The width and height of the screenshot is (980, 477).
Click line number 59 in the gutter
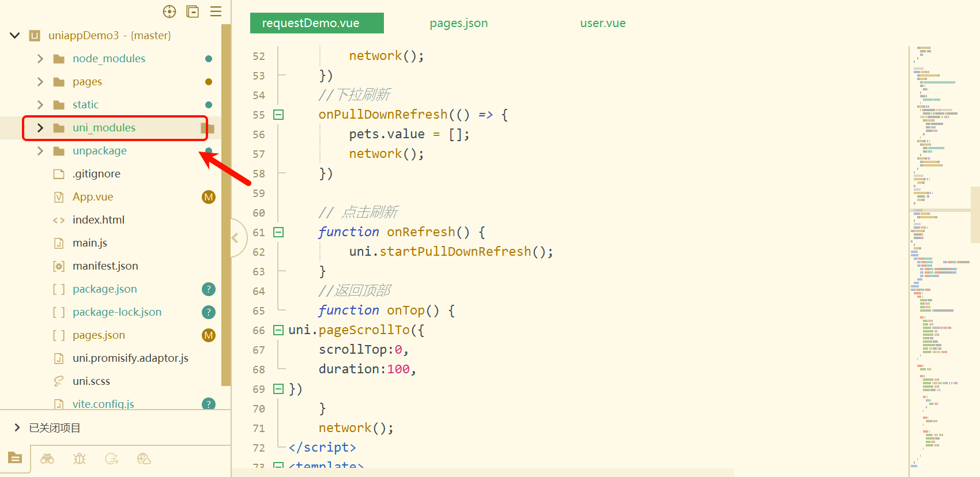(259, 194)
